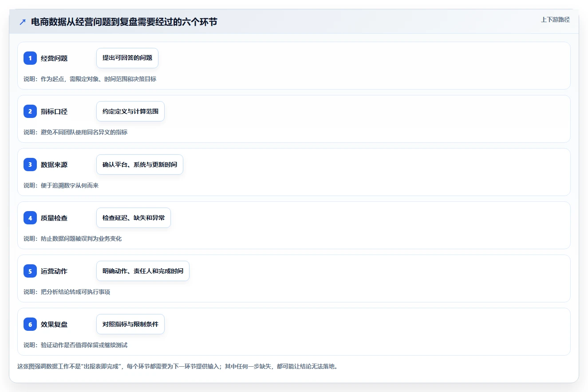Select the 经营问题 step name
This screenshot has height=392, width=588.
click(x=54, y=58)
